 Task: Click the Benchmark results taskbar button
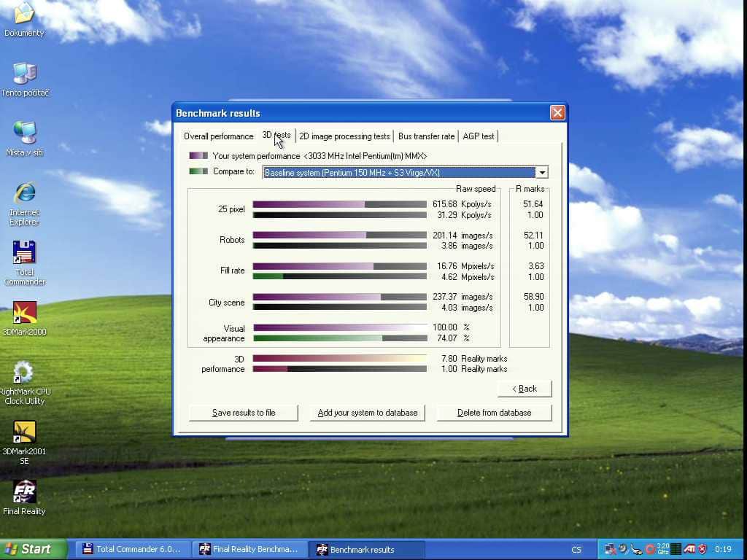point(366,550)
